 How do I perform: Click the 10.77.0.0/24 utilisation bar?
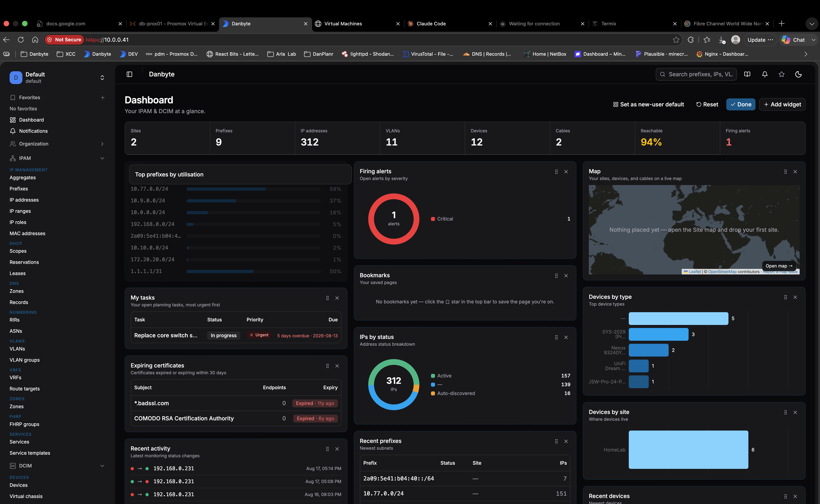tap(254, 189)
